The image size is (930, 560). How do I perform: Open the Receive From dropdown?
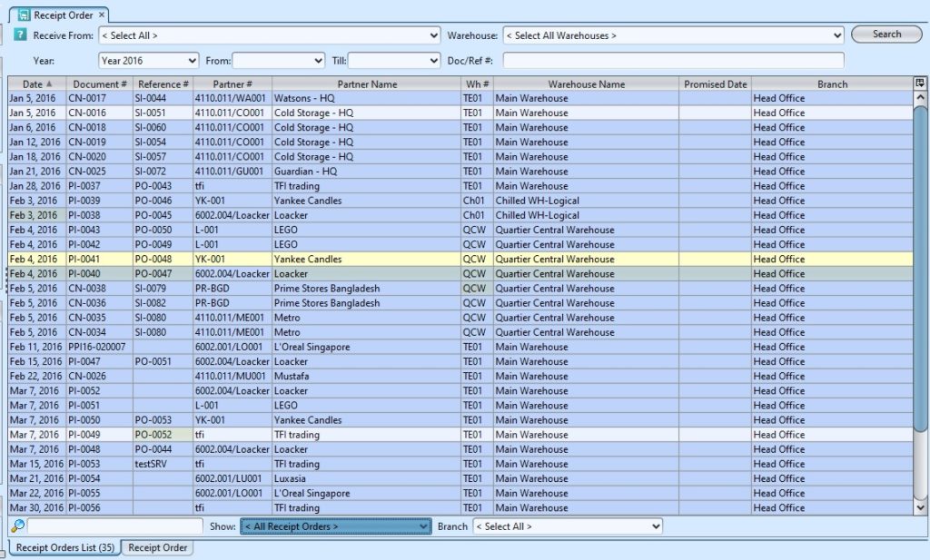pyautogui.click(x=269, y=35)
